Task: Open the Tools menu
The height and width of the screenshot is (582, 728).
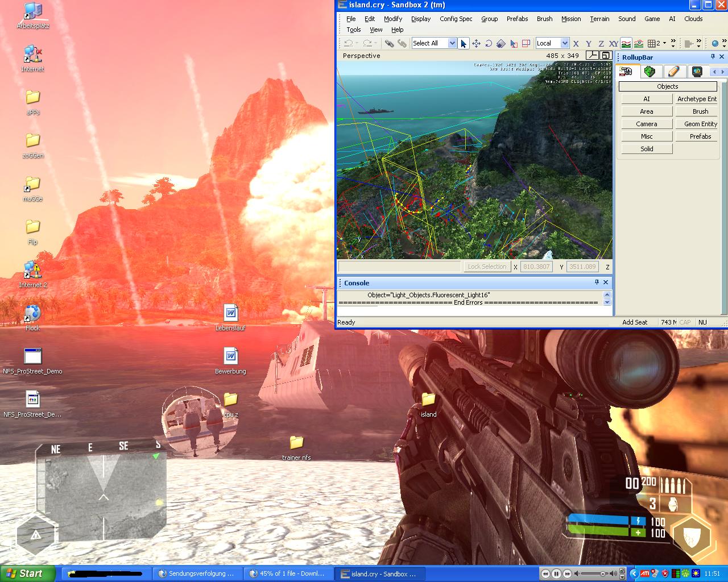Action: (354, 30)
